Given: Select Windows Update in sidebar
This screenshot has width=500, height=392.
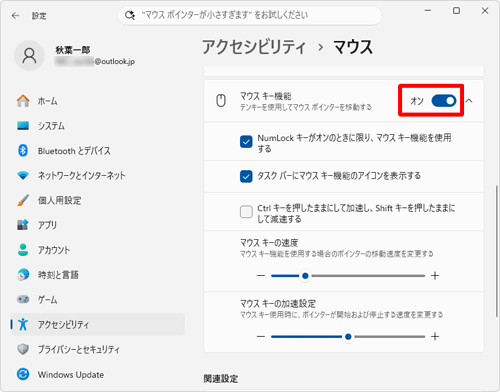Looking at the screenshot, I should [x=97, y=374].
